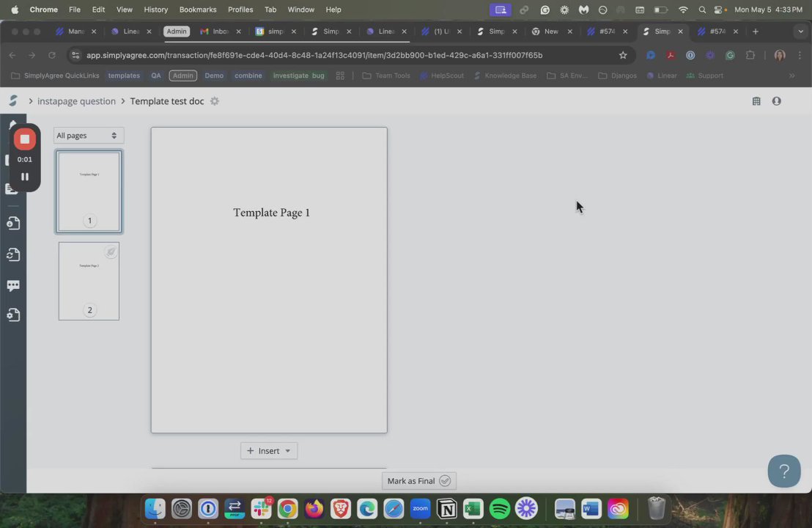Open the Team Tools bookmark folder
Viewport: 812px width, 528px height.
[386, 76]
